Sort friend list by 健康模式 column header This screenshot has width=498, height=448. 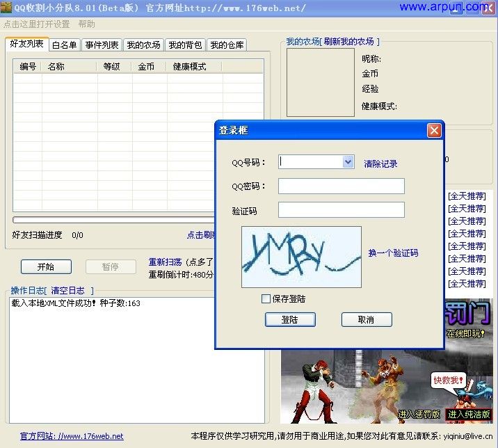tap(194, 66)
